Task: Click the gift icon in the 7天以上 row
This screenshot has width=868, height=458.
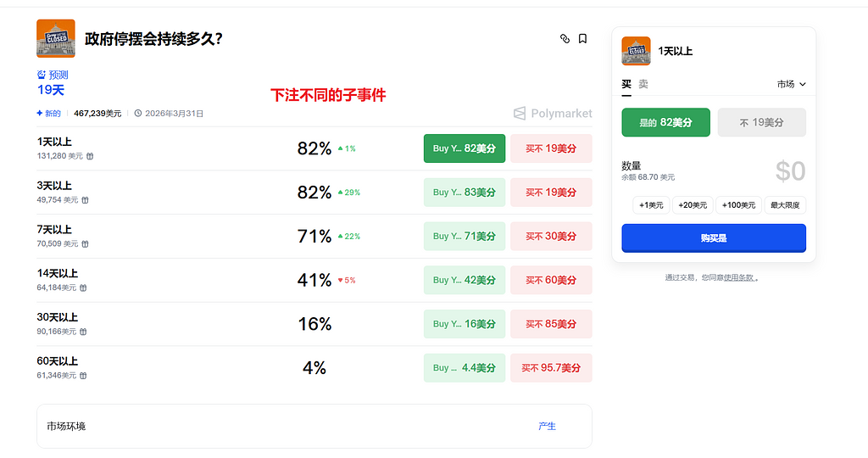Action: point(85,244)
